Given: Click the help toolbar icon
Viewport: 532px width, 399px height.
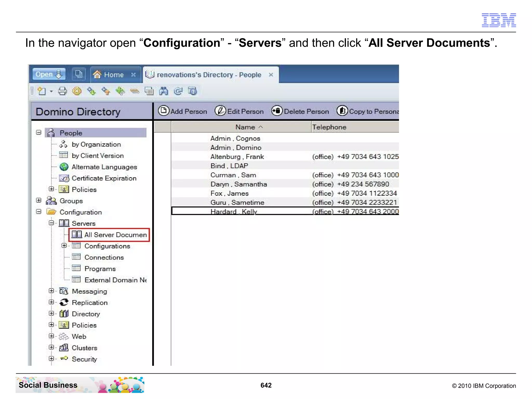Looking at the screenshot, I should click(x=193, y=91).
